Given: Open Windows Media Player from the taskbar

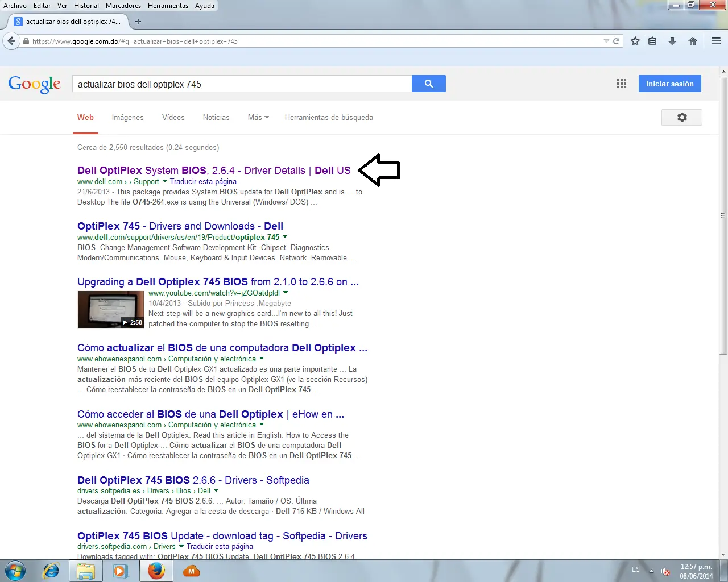Looking at the screenshot, I should point(121,571).
